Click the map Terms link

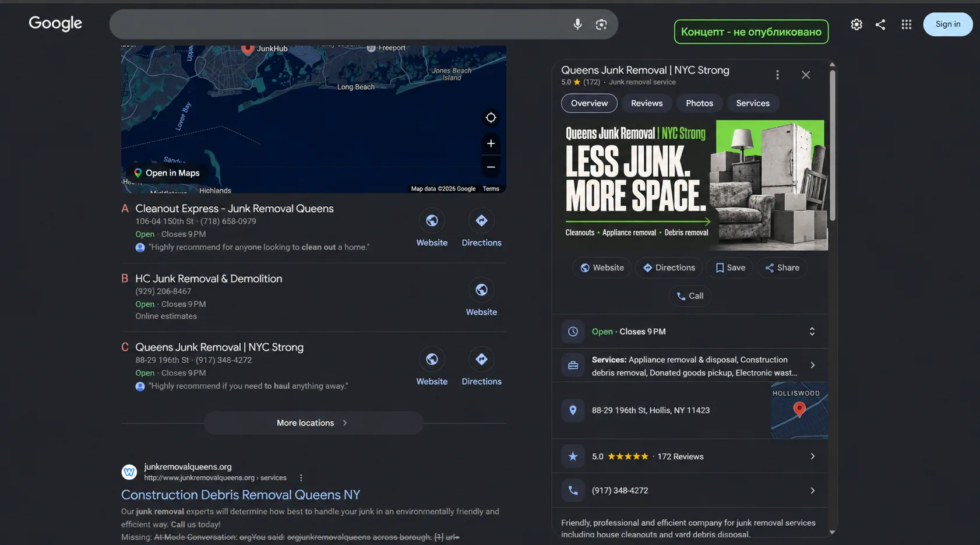click(x=491, y=189)
